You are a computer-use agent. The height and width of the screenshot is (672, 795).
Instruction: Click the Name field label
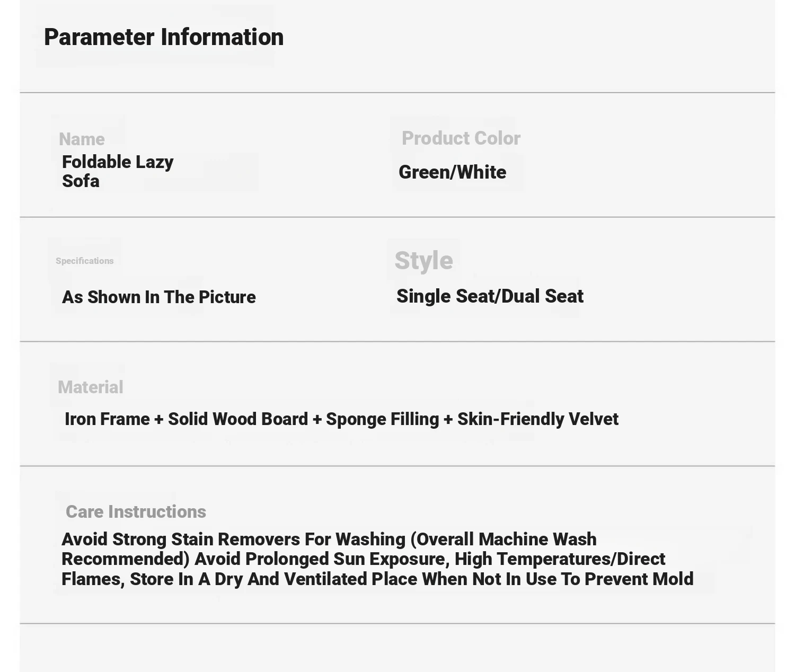(x=82, y=139)
